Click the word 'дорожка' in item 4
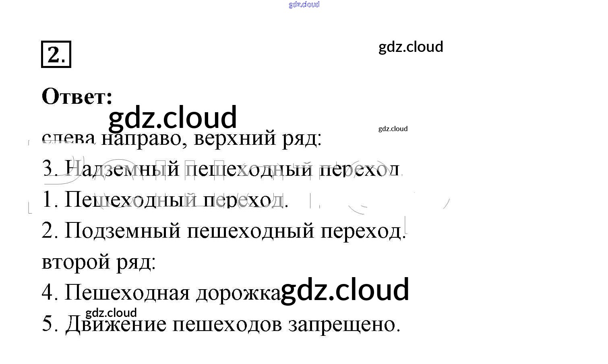The image size is (608, 364). 238,293
